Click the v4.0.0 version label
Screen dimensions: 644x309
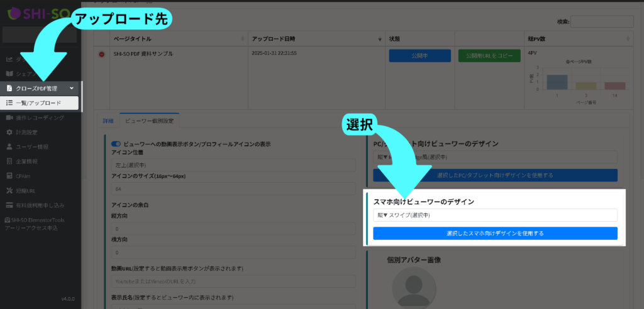pos(68,299)
